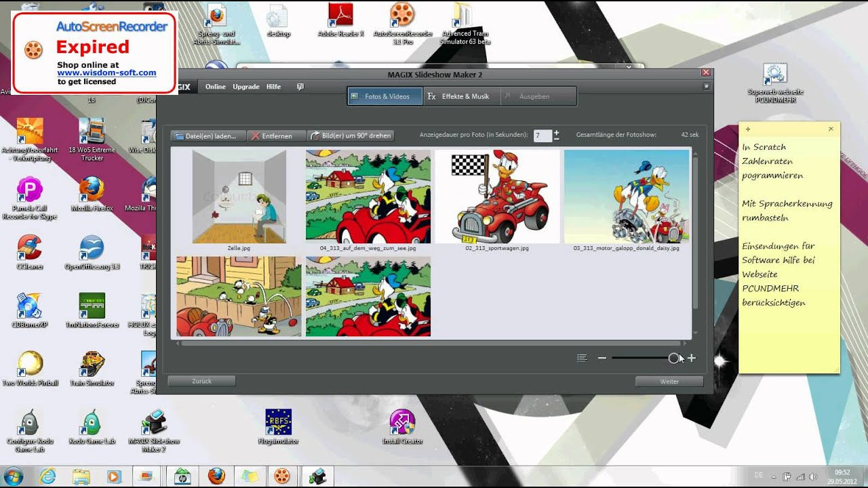Select the CDBurnerXP desktop icon
The width and height of the screenshot is (868, 488).
point(29,310)
